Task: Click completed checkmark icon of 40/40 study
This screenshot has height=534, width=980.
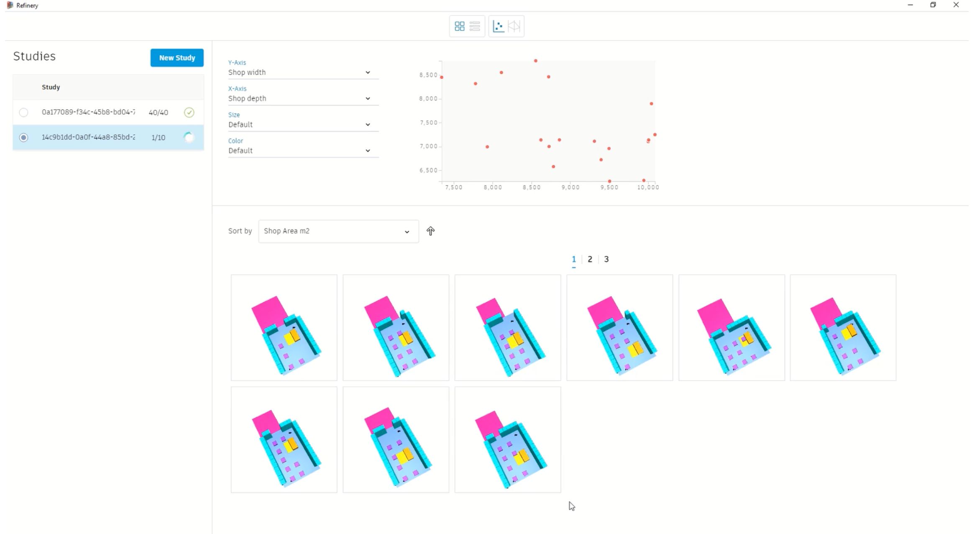Action: tap(189, 112)
